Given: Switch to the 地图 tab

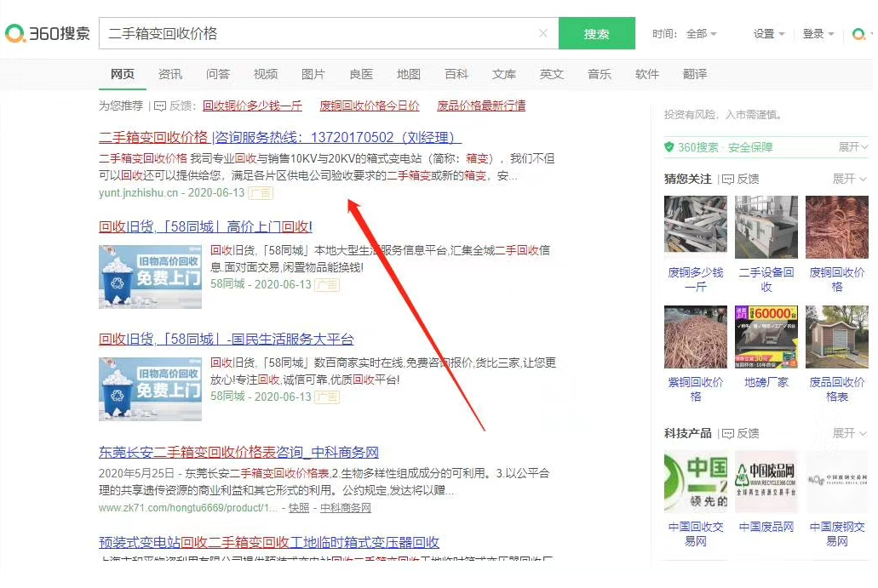Looking at the screenshot, I should 409,74.
